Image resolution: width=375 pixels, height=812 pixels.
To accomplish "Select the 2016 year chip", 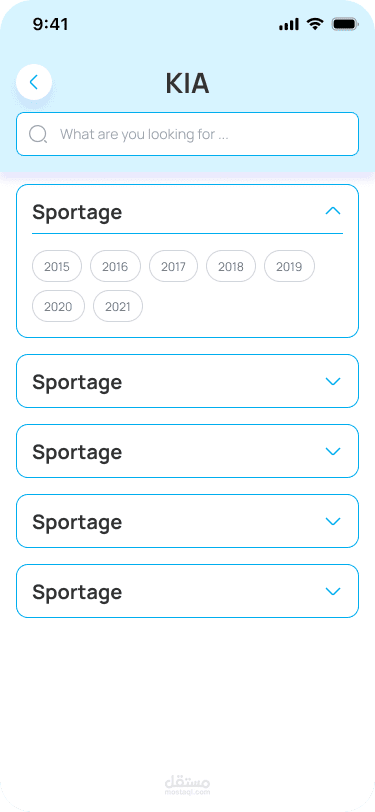I will pos(115,267).
